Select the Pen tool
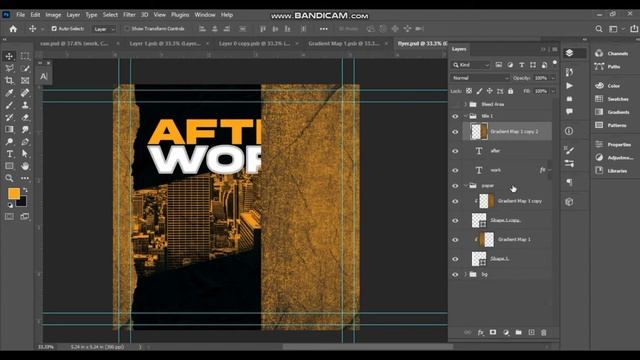This screenshot has height=360, width=640. [x=25, y=142]
